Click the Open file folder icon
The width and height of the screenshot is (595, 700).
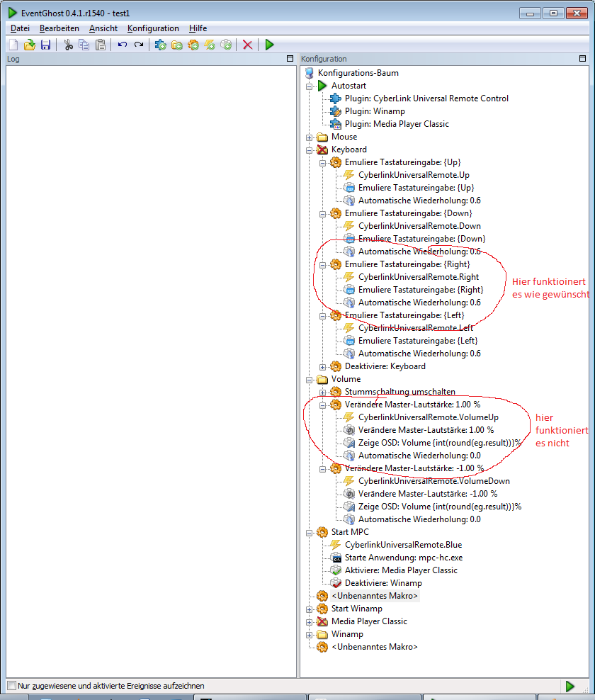[x=29, y=45]
